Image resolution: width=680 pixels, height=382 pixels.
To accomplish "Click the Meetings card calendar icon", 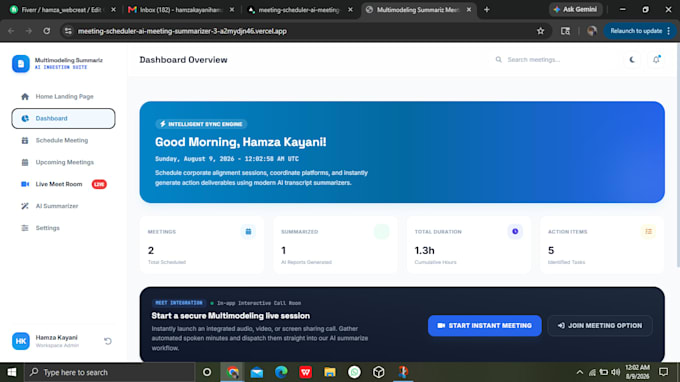I will [248, 232].
